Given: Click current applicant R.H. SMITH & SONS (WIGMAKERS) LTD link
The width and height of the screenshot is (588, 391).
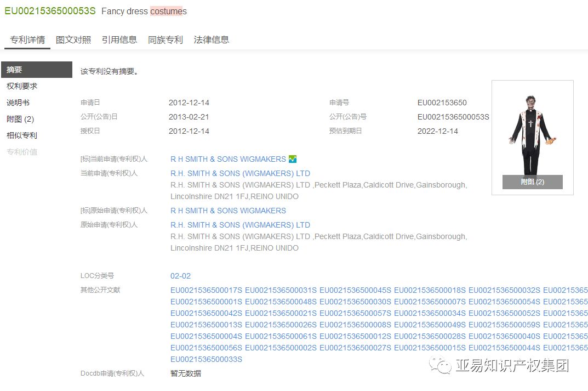Looking at the screenshot, I should coord(240,173).
